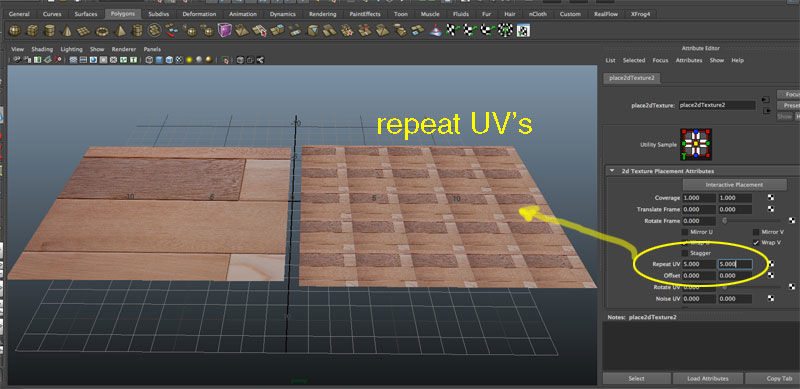Create a polygon cube from the shelf
This screenshot has height=389, width=800.
33,31
